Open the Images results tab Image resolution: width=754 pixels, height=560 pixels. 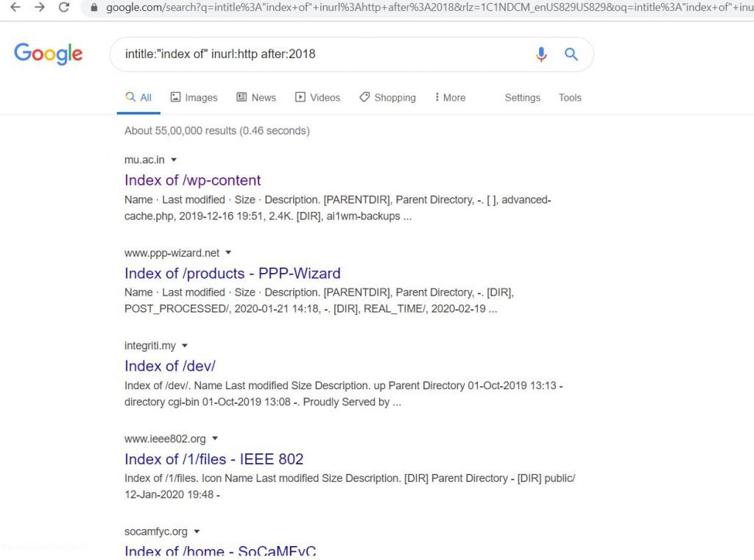pyautogui.click(x=194, y=98)
